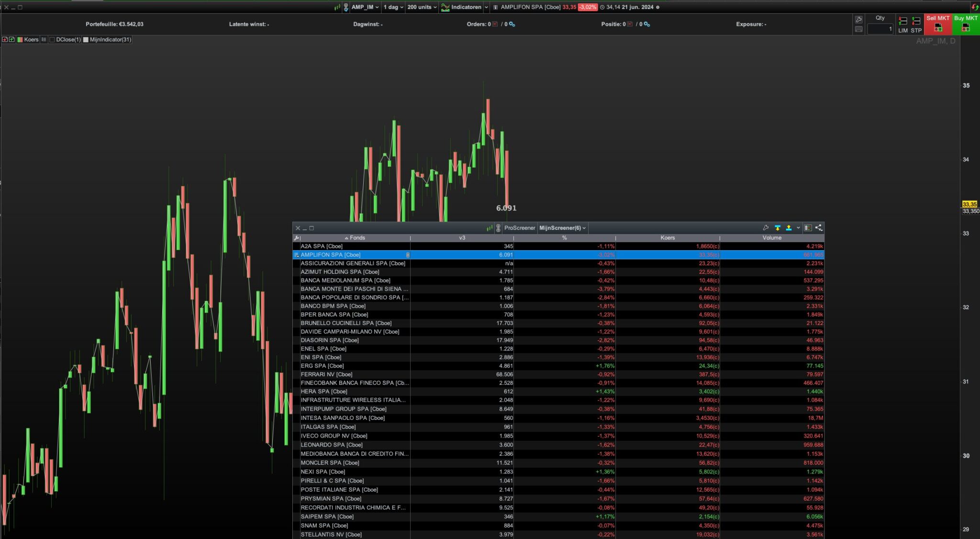Select the STP stop order icon
The image size is (980, 539).
[916, 21]
